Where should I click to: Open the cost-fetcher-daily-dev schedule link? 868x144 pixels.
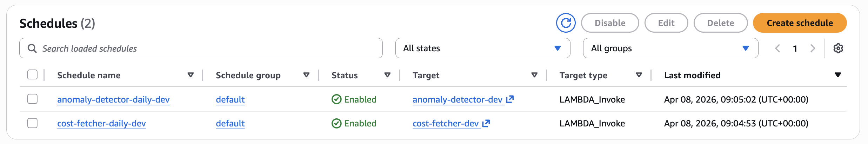click(x=101, y=124)
